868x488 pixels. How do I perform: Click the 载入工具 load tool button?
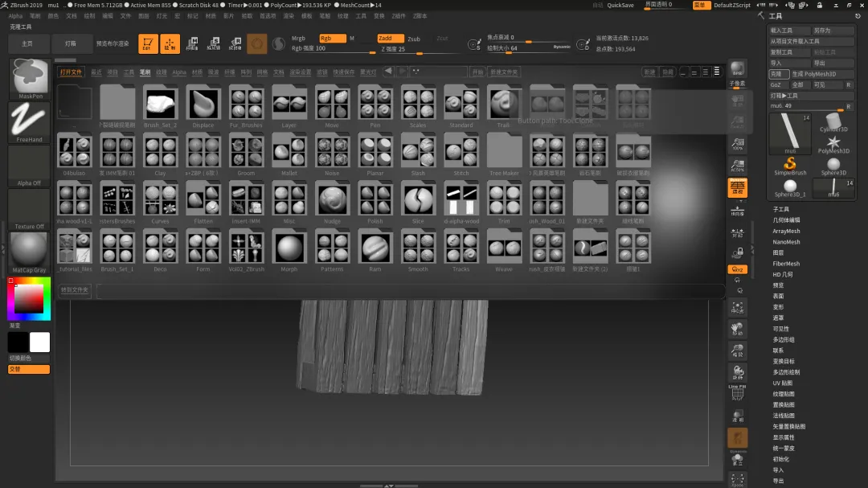coord(789,31)
